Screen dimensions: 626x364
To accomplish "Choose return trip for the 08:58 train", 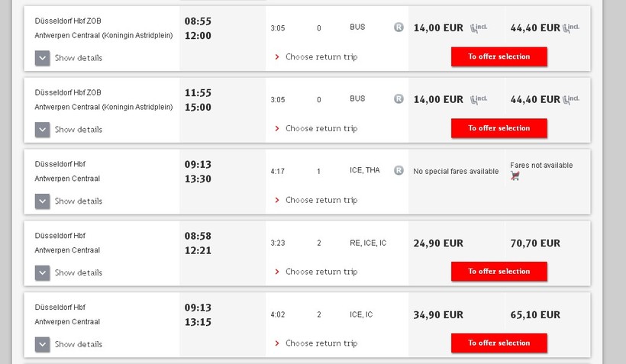I will point(321,272).
